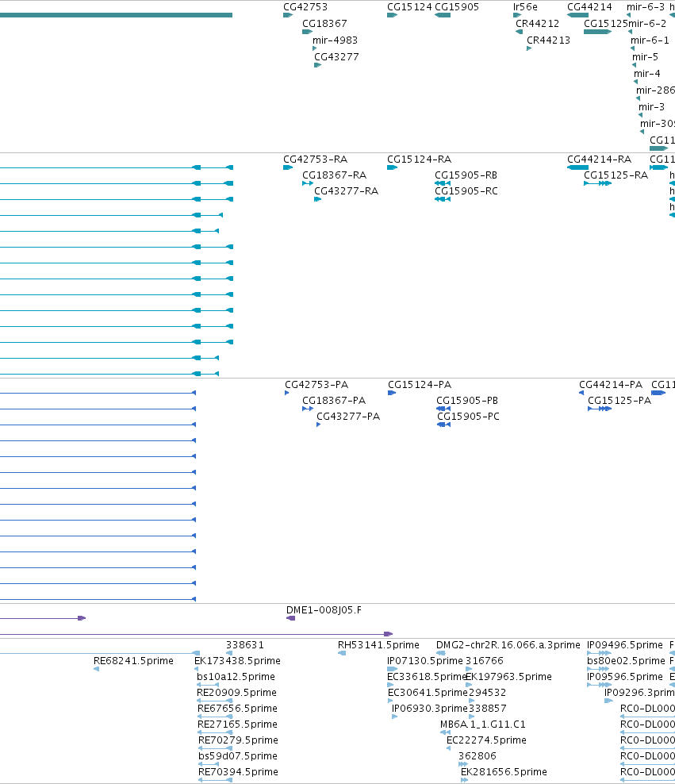Click the CG44214 gene label
Image resolution: width=675 pixels, height=784 pixels.
589,7
